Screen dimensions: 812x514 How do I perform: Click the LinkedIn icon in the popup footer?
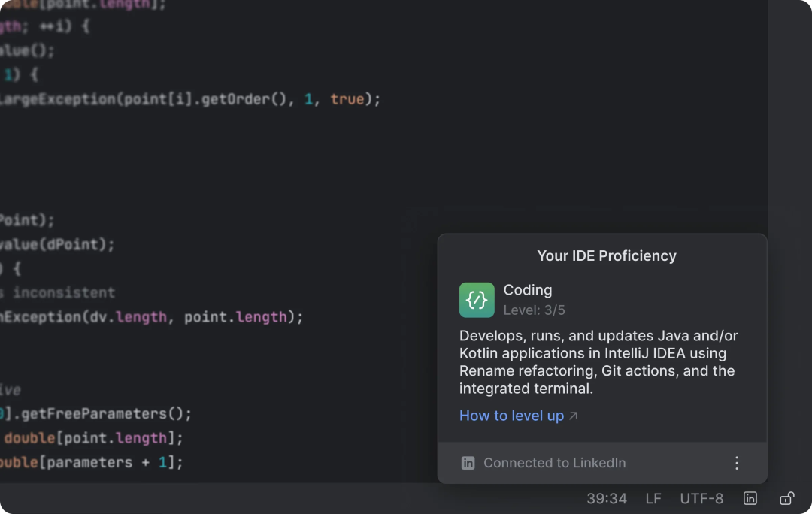click(468, 463)
